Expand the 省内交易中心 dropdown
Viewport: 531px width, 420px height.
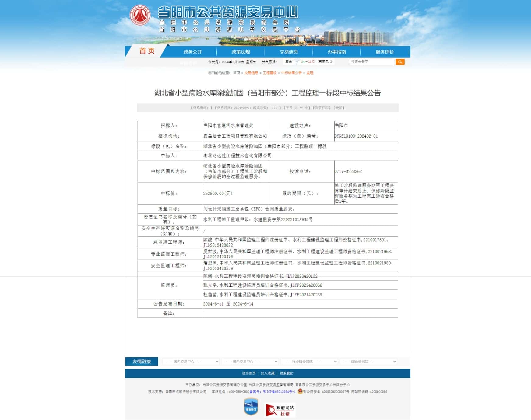click(x=250, y=362)
